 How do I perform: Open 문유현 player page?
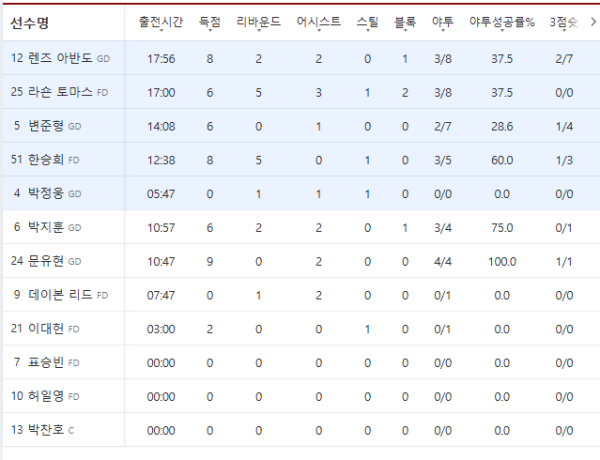pyautogui.click(x=46, y=261)
